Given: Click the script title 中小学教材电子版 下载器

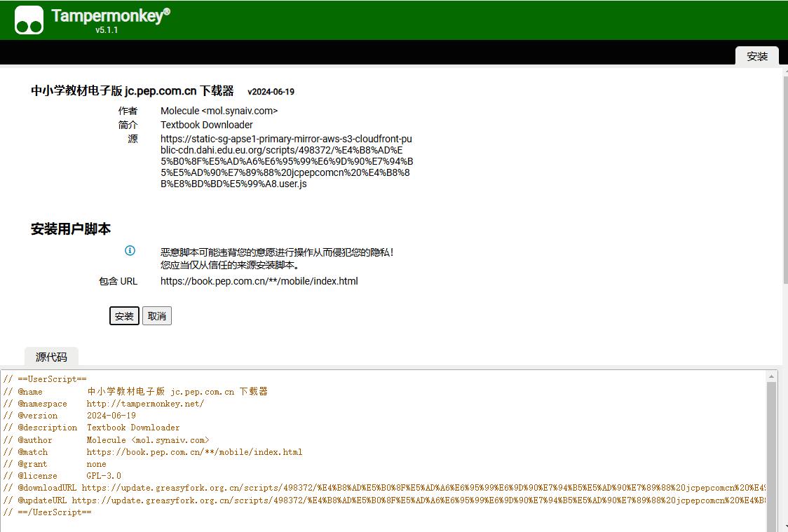Looking at the screenshot, I should [133, 90].
